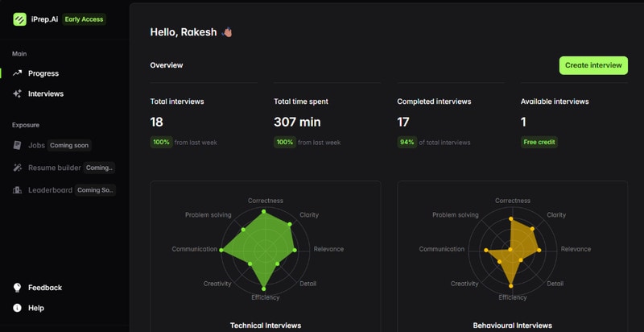Click the yellow Behavioural Interviews radar chart

[514, 250]
